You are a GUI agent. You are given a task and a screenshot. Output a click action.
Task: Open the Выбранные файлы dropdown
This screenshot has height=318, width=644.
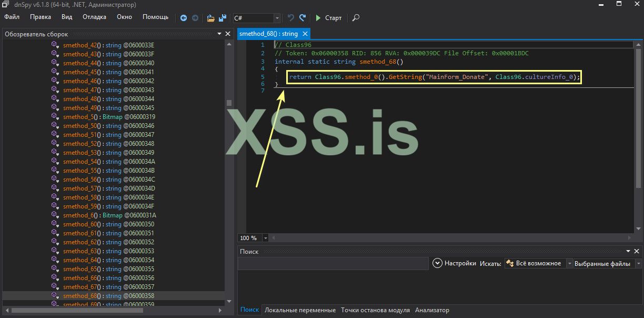point(638,263)
